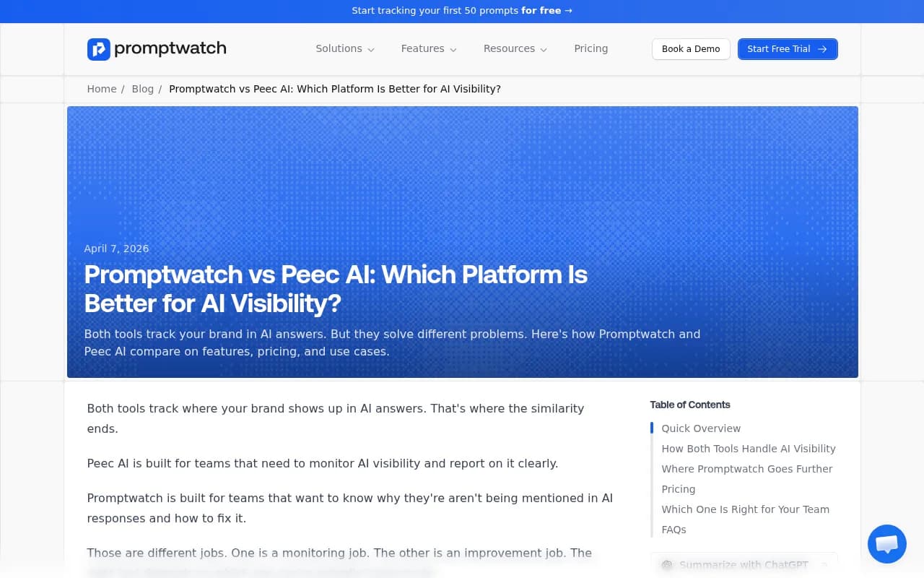
Task: Click the April 7, 2026 date
Action: point(116,249)
